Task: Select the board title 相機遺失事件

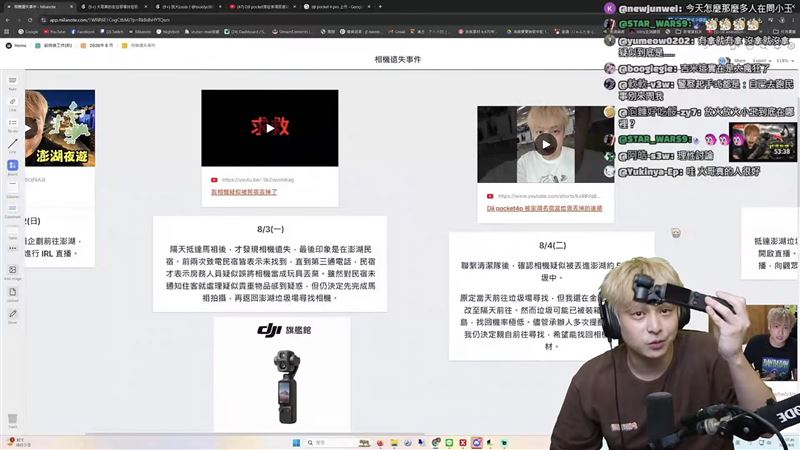Action: point(397,59)
